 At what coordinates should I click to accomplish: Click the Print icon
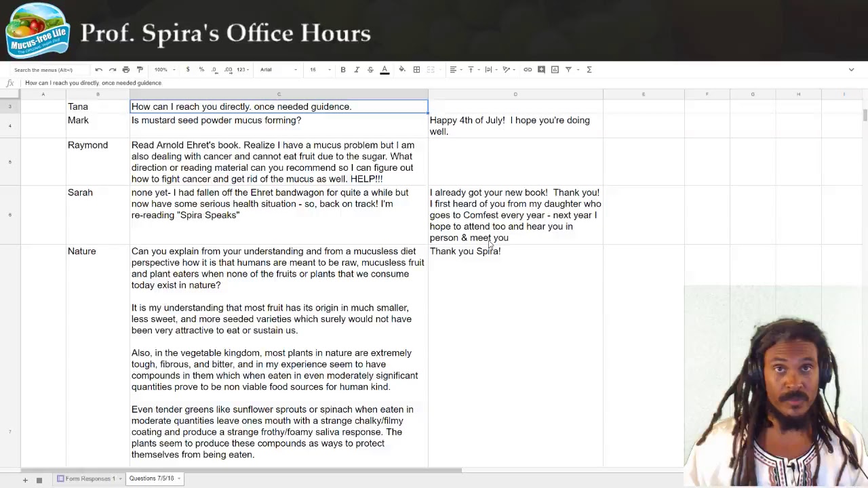pos(126,70)
